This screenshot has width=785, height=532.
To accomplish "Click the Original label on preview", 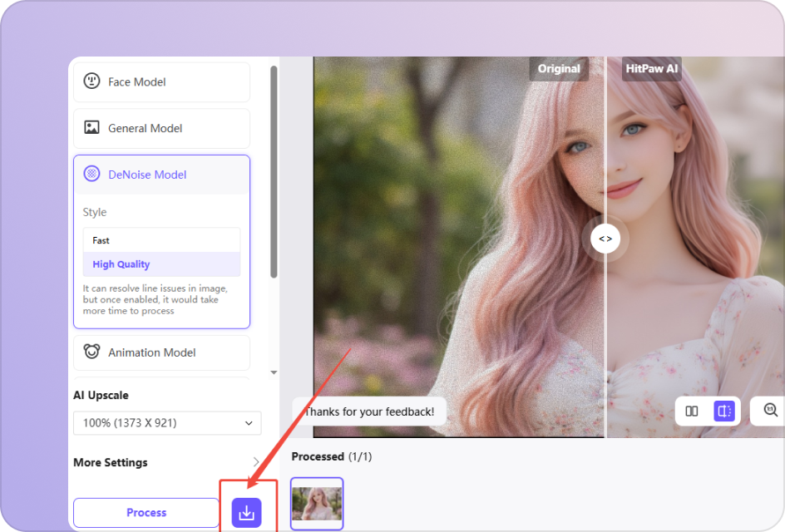I will (x=559, y=69).
